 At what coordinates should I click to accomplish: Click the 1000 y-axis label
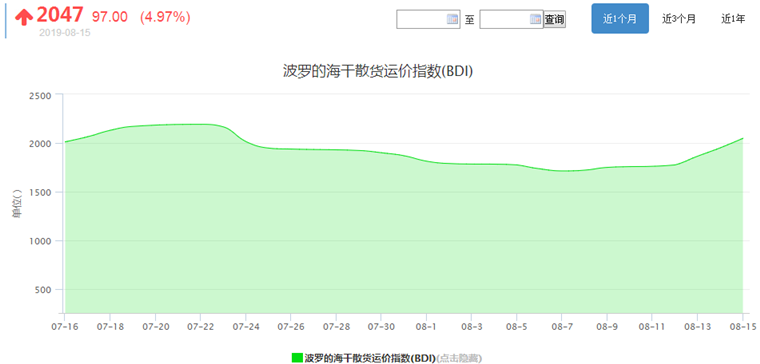pos(40,241)
